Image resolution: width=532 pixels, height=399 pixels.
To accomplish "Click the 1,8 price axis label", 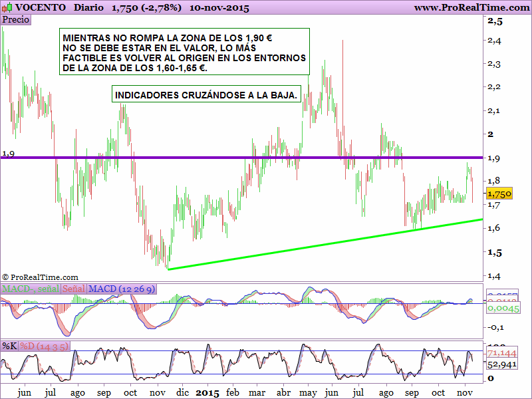I will pyautogui.click(x=494, y=180).
